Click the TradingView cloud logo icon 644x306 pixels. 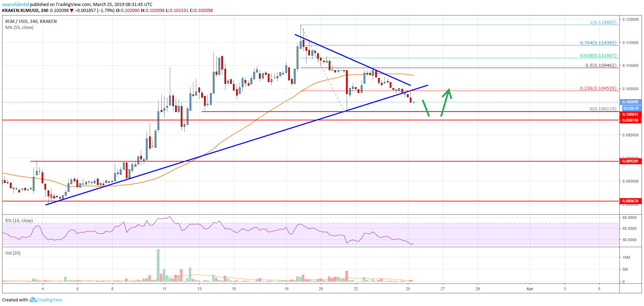point(33,300)
